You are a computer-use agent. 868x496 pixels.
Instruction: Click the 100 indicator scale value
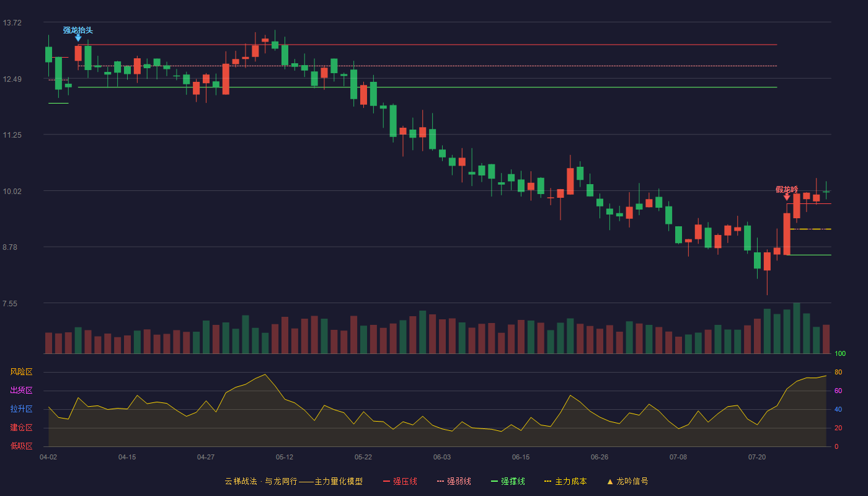click(840, 353)
